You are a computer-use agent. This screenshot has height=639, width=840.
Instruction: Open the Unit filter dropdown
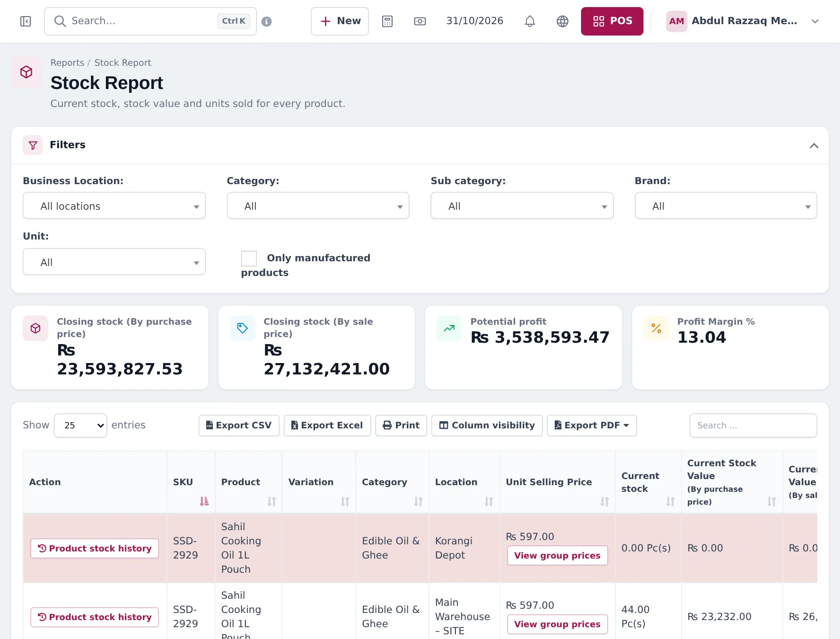point(114,262)
